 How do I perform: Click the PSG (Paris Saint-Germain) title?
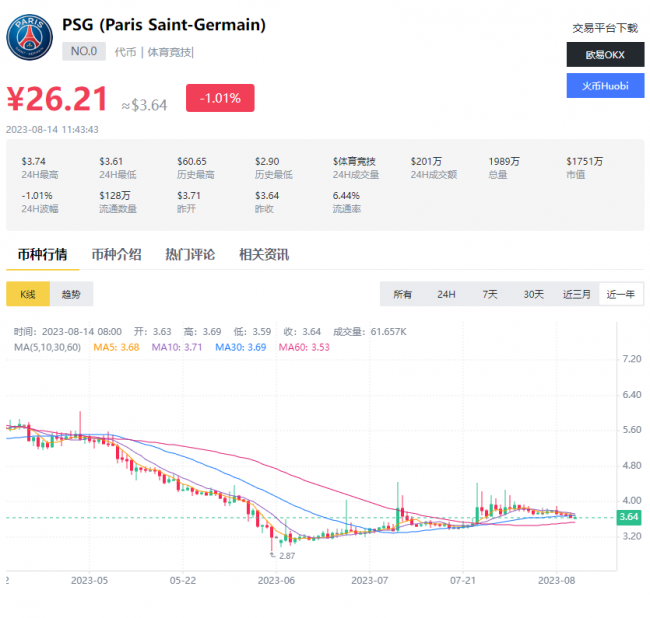(x=164, y=24)
